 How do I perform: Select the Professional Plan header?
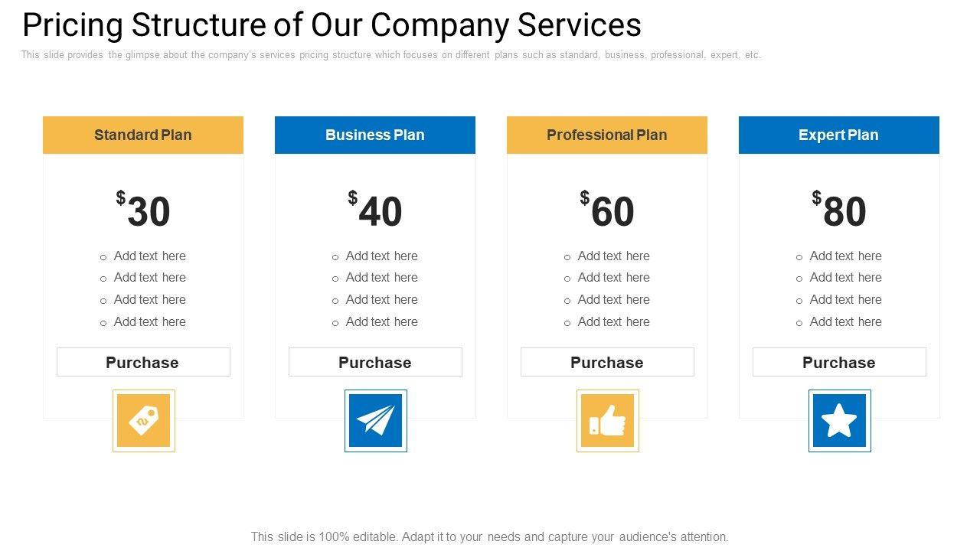coord(607,135)
